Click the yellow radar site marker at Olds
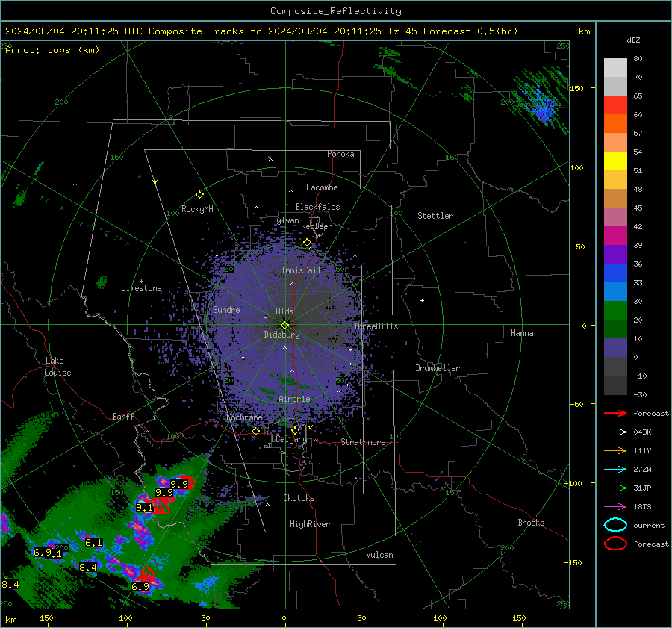The image size is (672, 628). coord(284,326)
